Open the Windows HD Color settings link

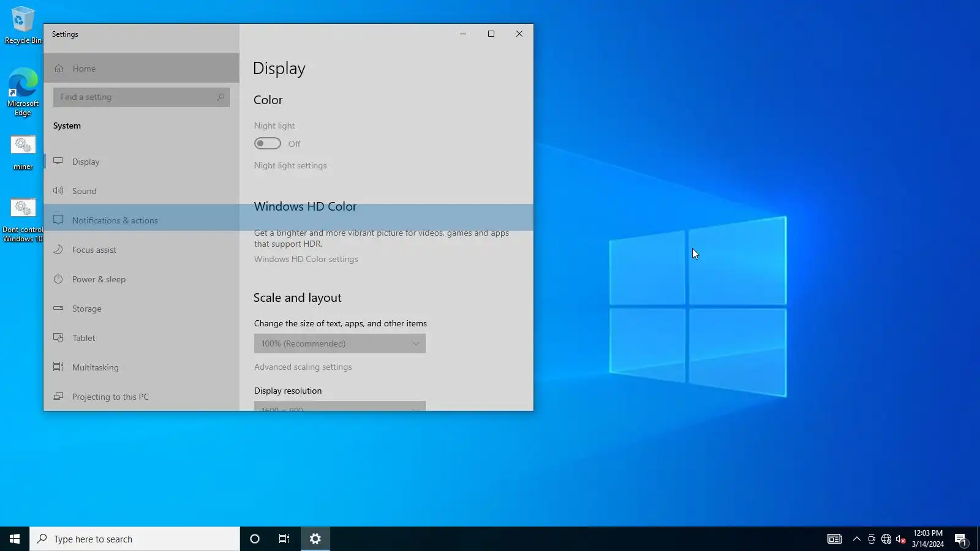pos(306,259)
